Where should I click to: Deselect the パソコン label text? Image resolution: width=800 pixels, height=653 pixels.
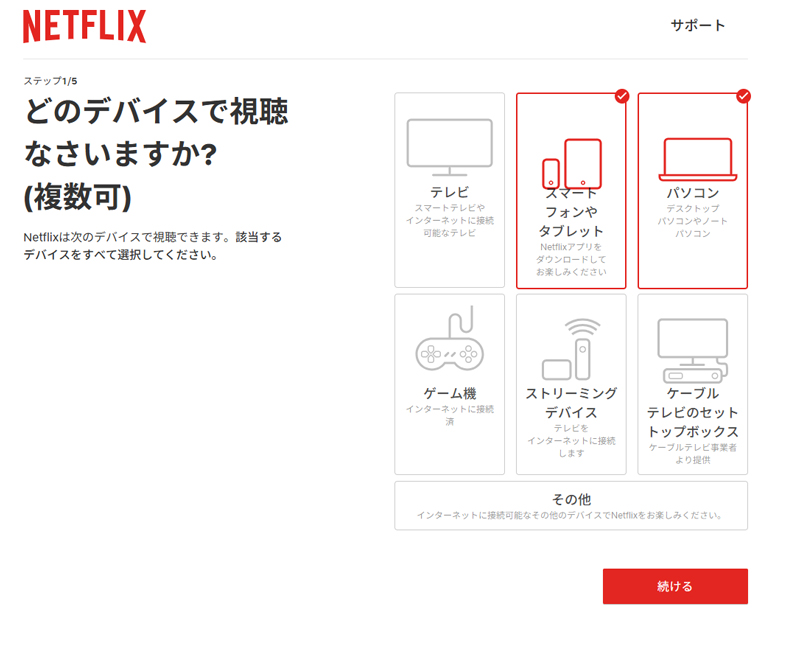(x=692, y=192)
